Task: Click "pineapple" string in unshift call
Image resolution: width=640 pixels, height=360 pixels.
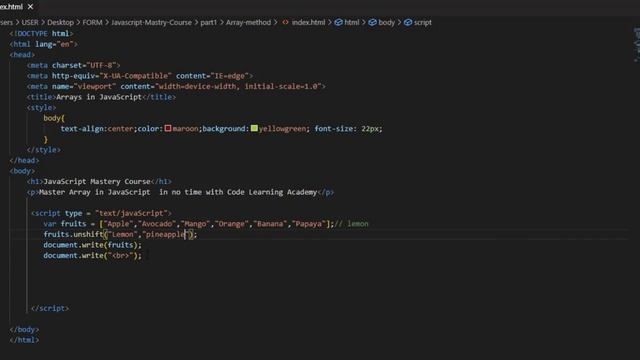Action: [166, 235]
